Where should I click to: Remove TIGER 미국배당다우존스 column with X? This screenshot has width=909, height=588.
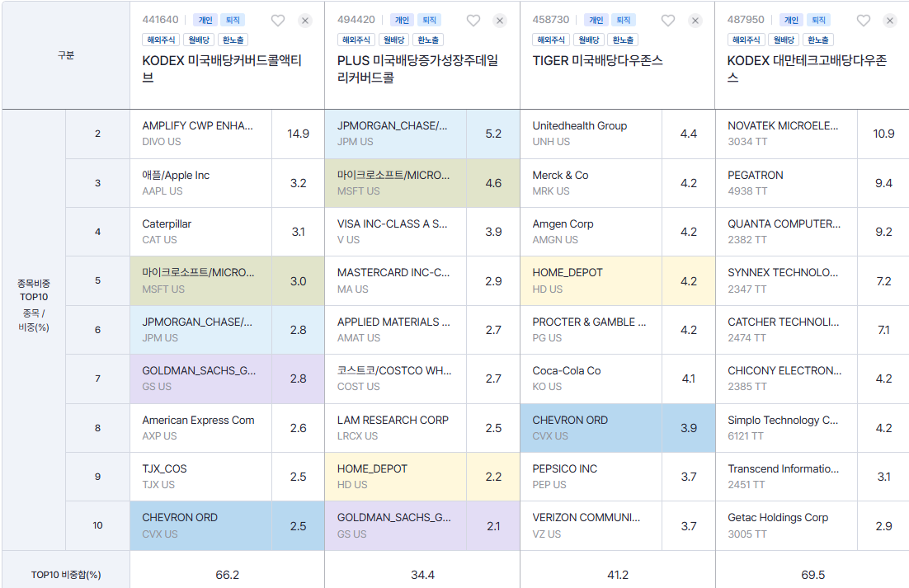pos(695,21)
